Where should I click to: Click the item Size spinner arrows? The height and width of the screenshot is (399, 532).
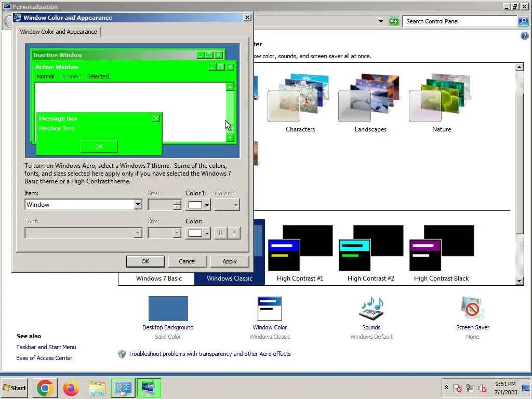177,205
